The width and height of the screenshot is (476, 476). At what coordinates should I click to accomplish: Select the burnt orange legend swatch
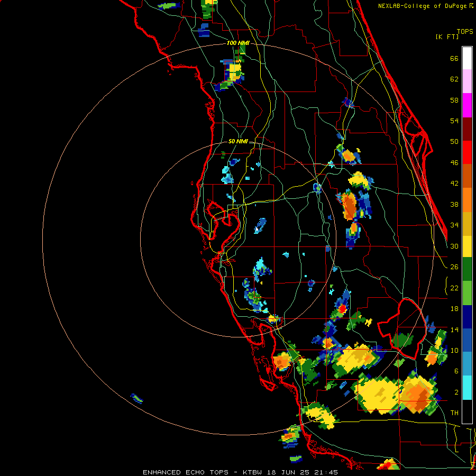click(x=467, y=176)
